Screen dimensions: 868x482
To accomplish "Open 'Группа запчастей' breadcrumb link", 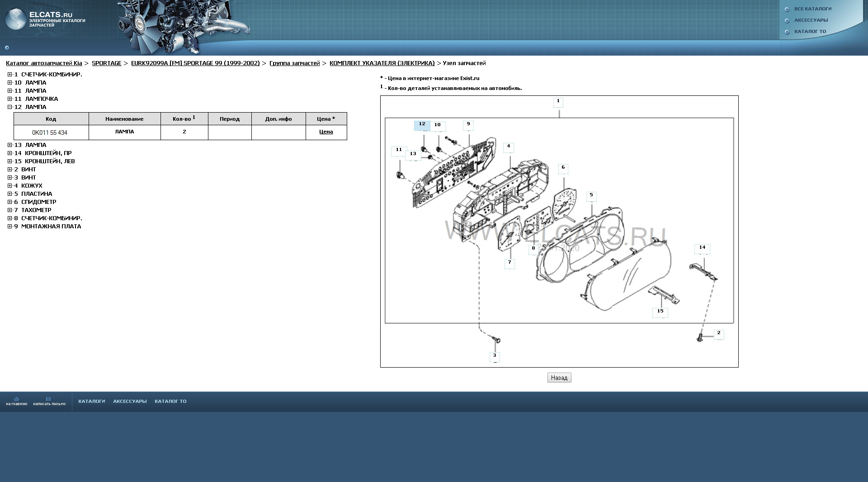I will click(x=294, y=63).
